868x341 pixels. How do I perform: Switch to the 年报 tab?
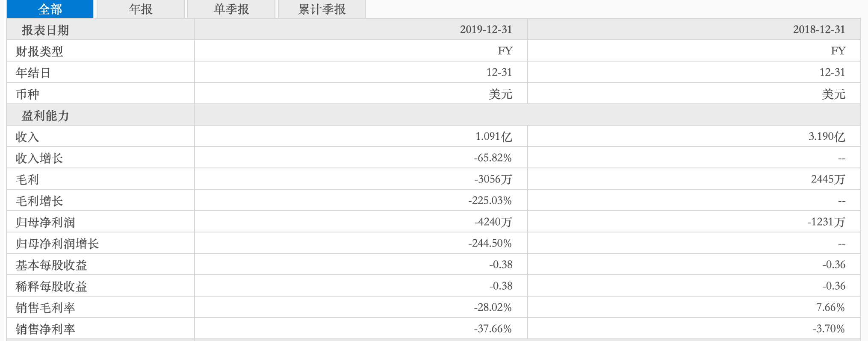coord(141,9)
